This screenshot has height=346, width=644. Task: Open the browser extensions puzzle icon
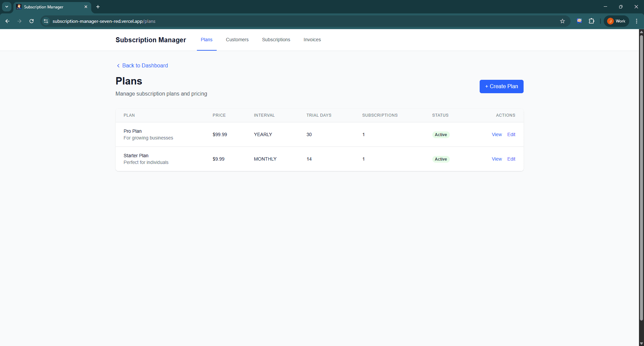(592, 21)
